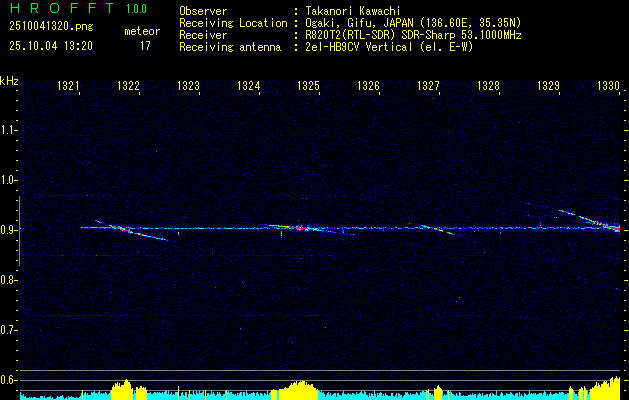Image resolution: width=629 pixels, height=400 pixels.
Task: Select the 1.0 frequency axis label
Action: pos(9,180)
